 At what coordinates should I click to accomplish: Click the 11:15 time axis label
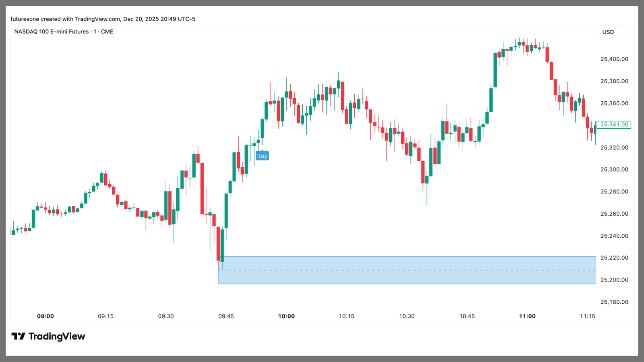point(587,316)
